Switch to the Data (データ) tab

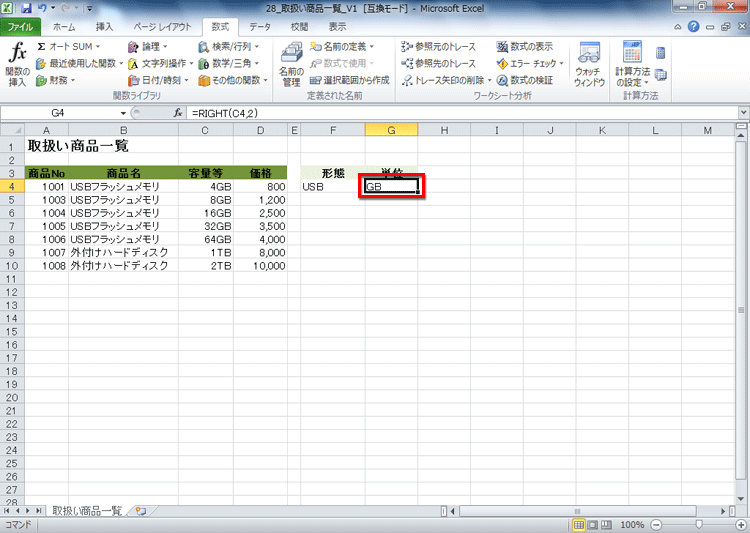point(260,27)
